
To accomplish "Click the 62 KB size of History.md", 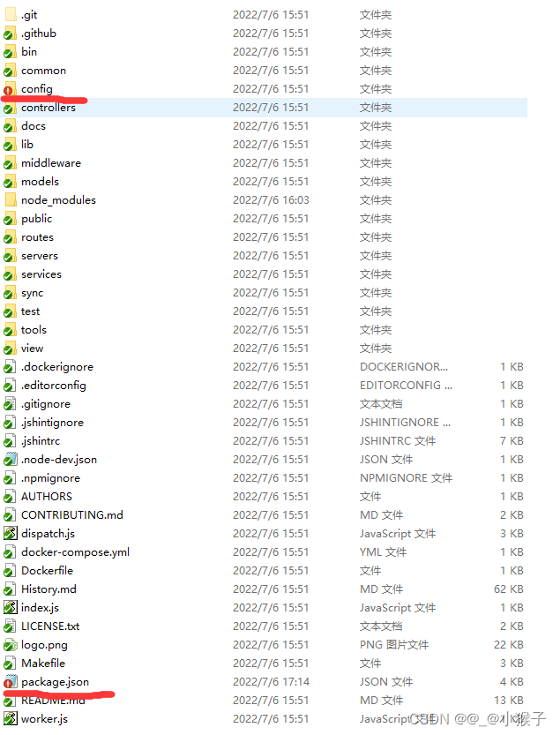I will click(x=509, y=589).
